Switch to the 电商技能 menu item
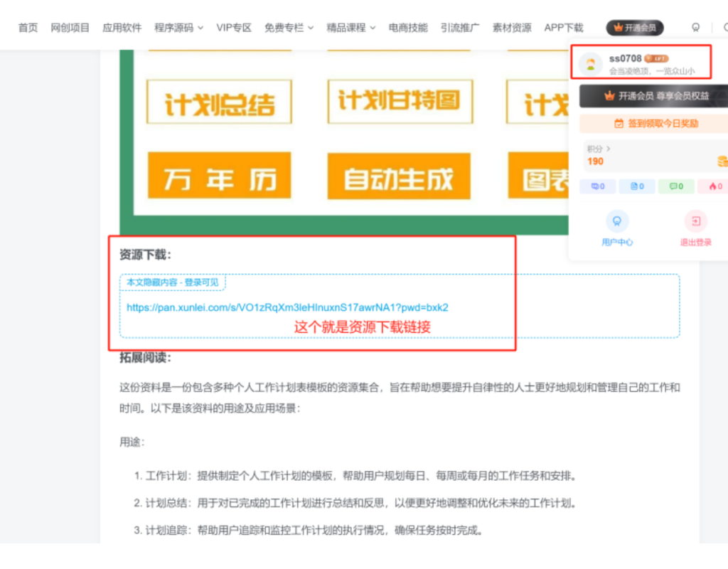The width and height of the screenshot is (728, 569). click(x=407, y=27)
